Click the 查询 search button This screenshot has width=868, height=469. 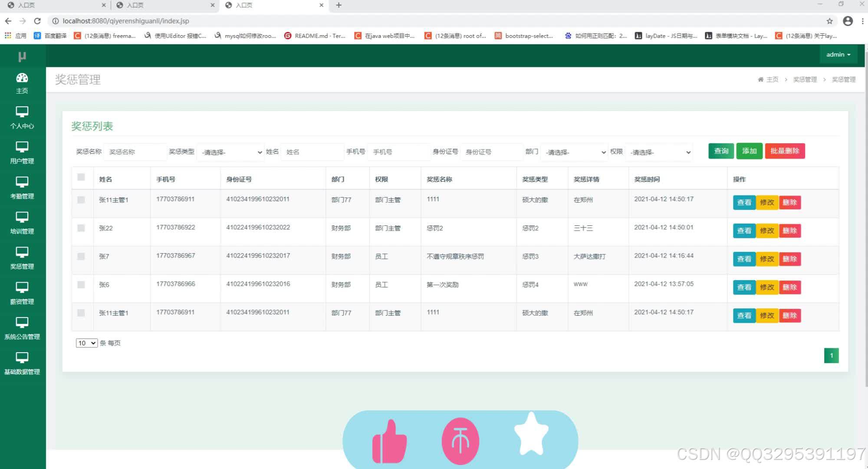[x=721, y=151]
